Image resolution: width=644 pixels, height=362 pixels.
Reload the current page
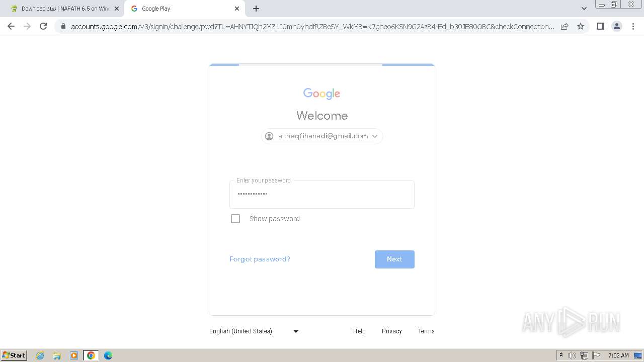43,26
